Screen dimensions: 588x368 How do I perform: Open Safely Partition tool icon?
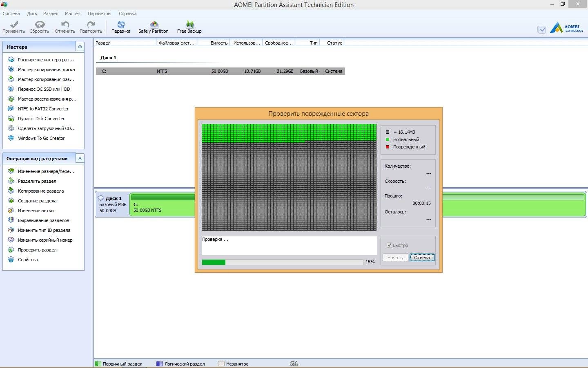tap(154, 27)
